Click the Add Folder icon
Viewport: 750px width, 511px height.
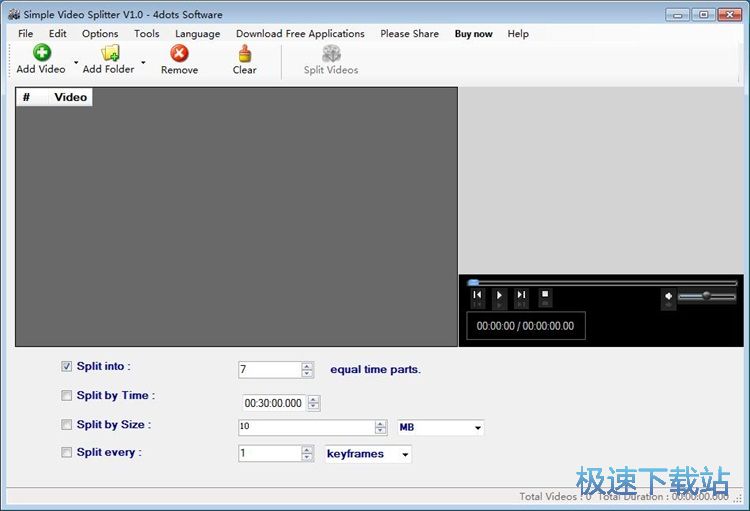(109, 54)
